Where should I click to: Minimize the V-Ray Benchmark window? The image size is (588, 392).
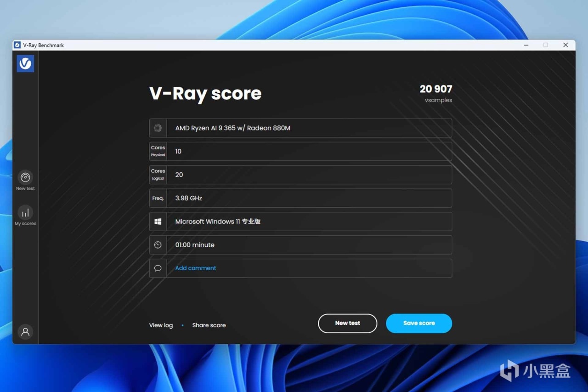[526, 45]
